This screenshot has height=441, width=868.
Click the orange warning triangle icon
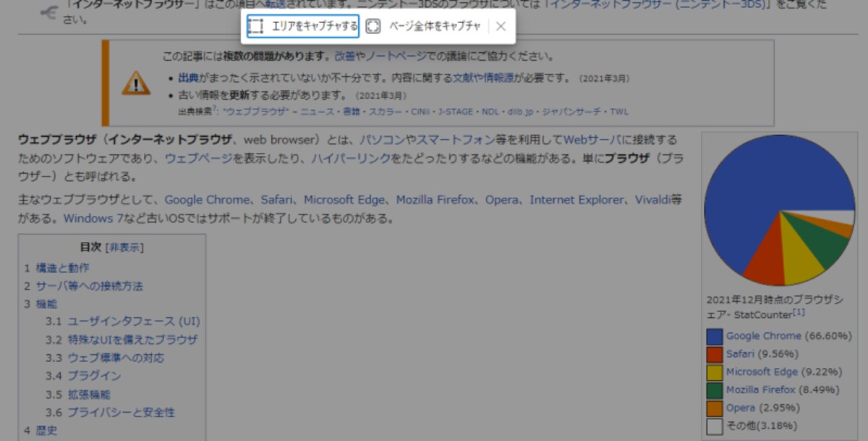tap(136, 83)
